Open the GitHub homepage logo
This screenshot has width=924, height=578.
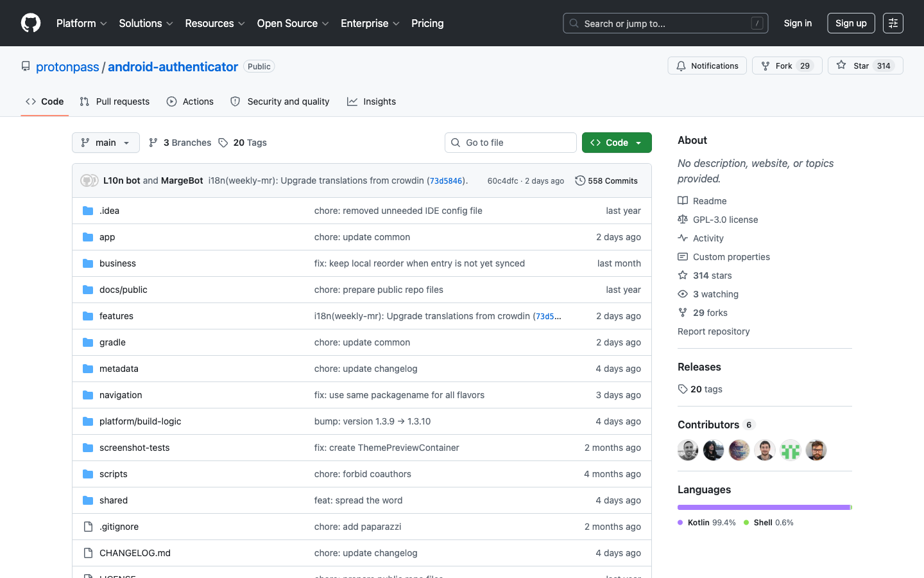(31, 23)
